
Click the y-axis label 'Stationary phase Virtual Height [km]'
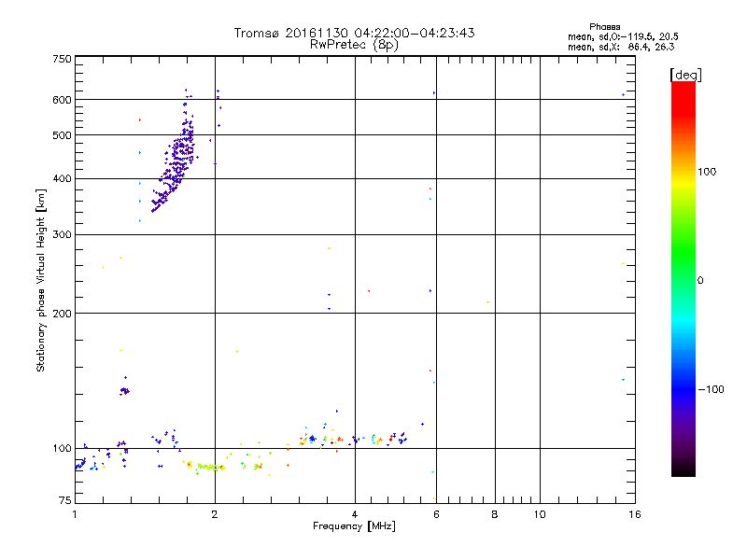pyautogui.click(x=40, y=280)
